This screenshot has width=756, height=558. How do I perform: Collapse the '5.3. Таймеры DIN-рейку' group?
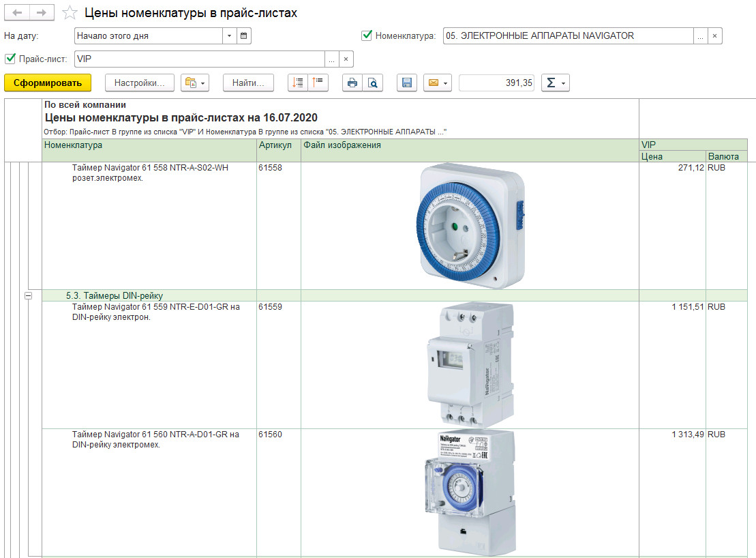[x=29, y=295]
